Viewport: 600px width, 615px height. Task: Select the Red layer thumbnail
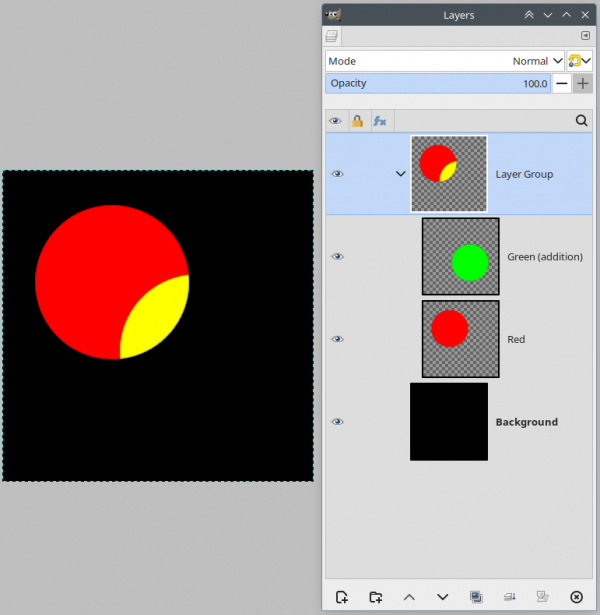point(460,339)
